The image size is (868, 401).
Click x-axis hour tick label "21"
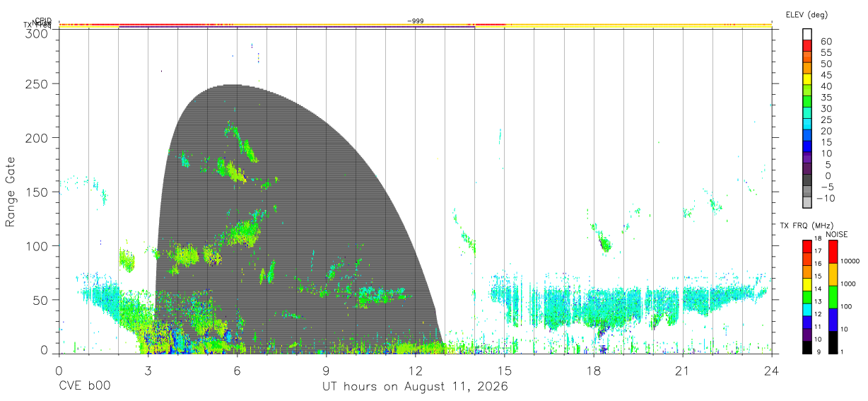[683, 371]
